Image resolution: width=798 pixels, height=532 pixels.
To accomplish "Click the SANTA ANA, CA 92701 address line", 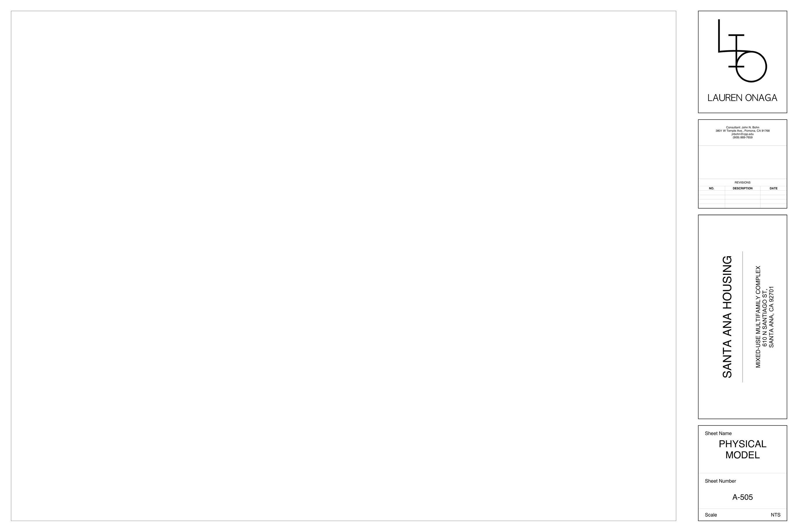I will point(772,316).
